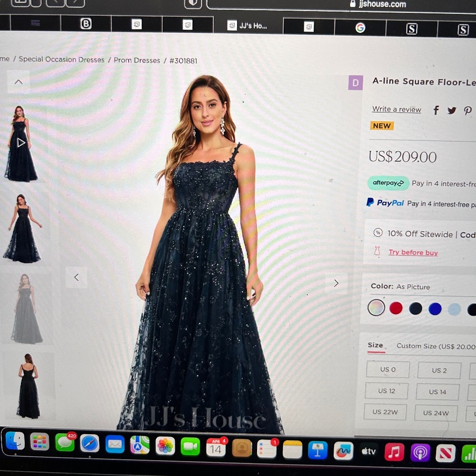Click the Try before buy link
The height and width of the screenshot is (476, 476).
click(413, 252)
